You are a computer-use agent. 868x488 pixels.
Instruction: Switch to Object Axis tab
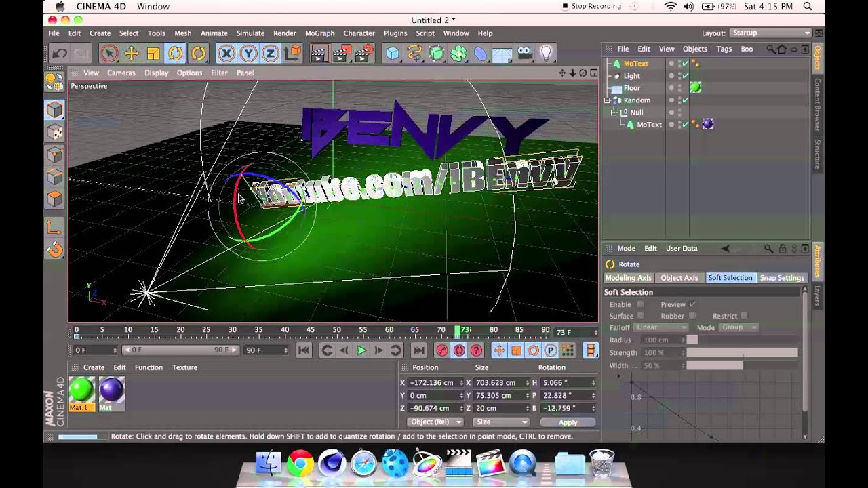679,278
